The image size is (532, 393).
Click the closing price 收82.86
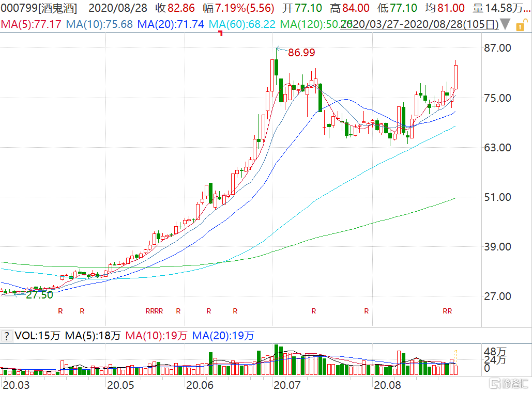175,8
